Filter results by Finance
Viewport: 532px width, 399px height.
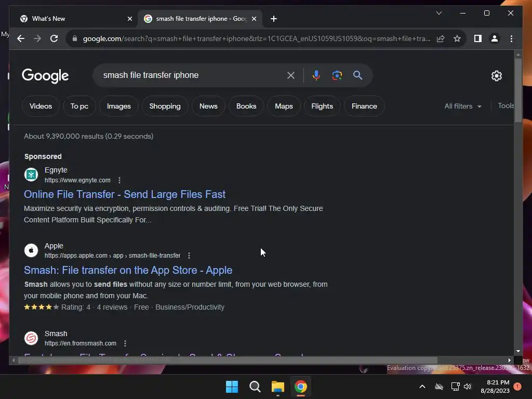[x=364, y=106]
